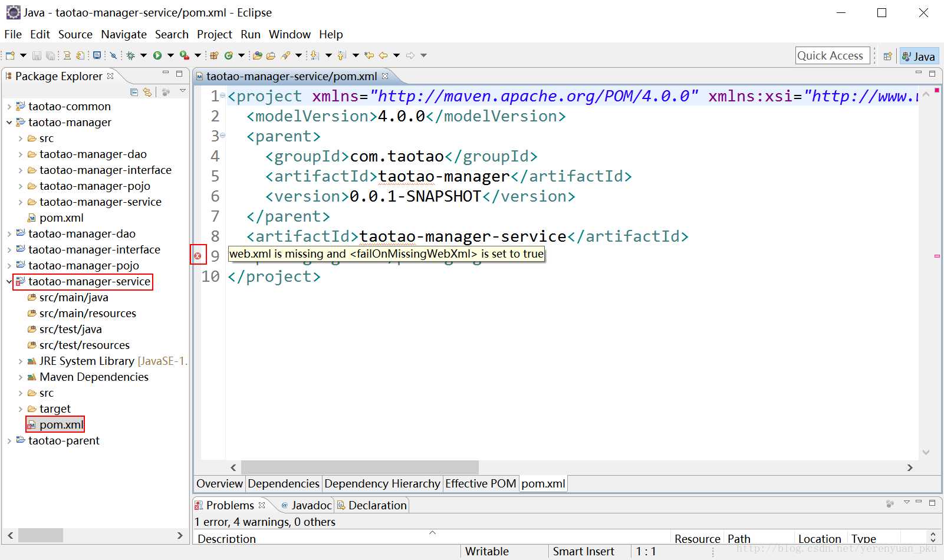Viewport: 944px width, 560px height.
Task: Expand the Maven Dependencies node
Action: (x=20, y=377)
